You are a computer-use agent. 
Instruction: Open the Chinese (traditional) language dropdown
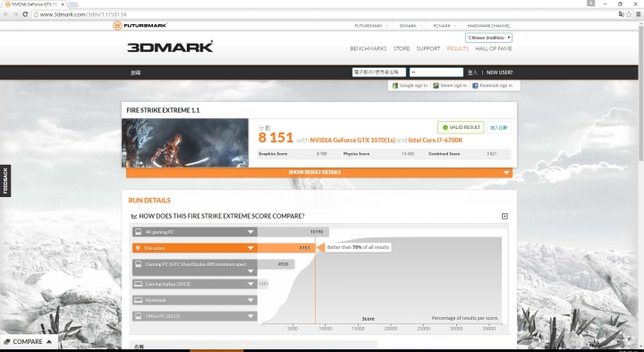(x=488, y=38)
